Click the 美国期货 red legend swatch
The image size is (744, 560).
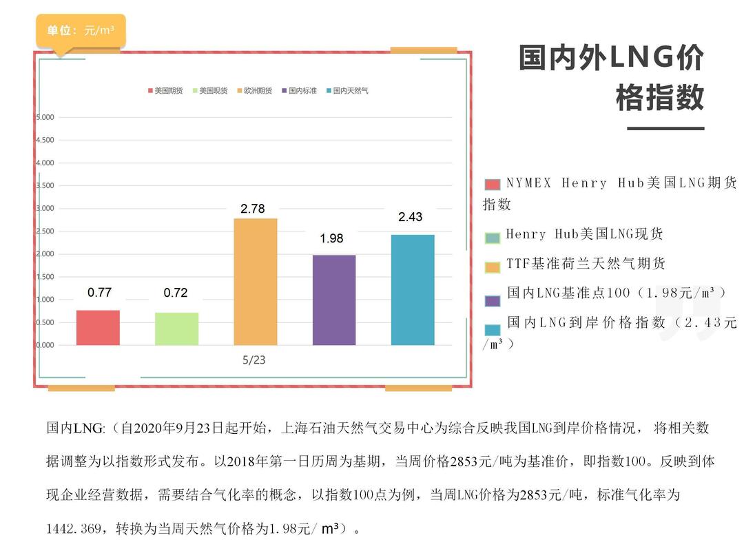[x=150, y=91]
